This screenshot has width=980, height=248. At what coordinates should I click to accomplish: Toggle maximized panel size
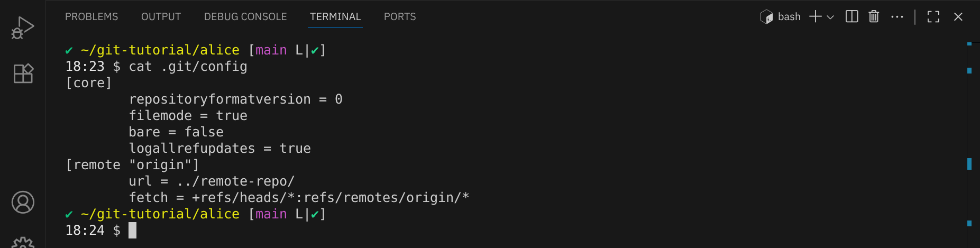(933, 17)
